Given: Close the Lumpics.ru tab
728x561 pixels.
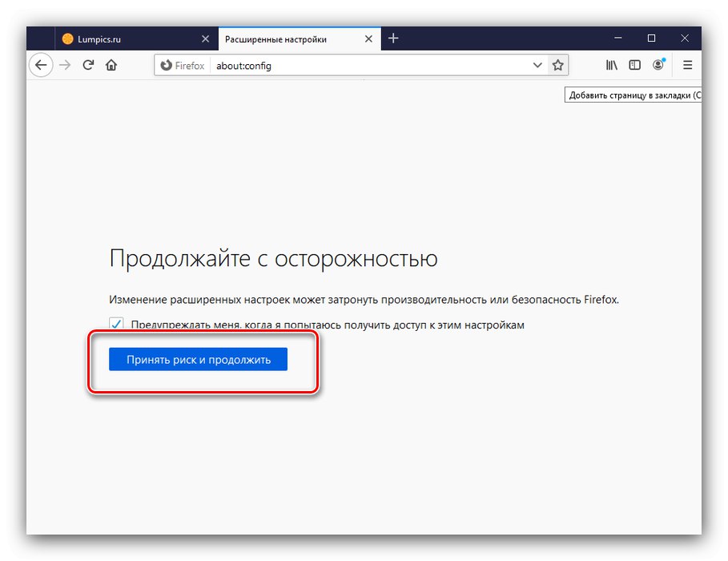Looking at the screenshot, I should coord(206,38).
